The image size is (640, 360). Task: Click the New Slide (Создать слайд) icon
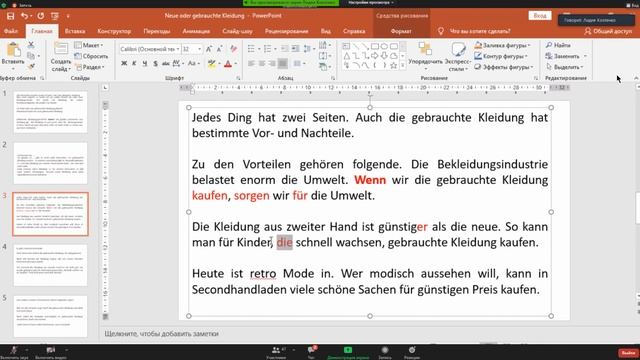(61, 49)
